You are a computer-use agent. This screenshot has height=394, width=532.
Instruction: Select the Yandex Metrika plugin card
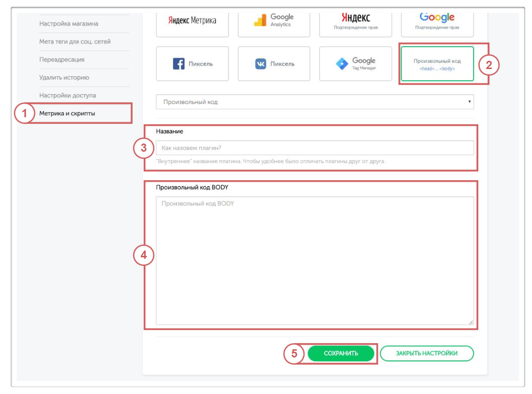[192, 22]
